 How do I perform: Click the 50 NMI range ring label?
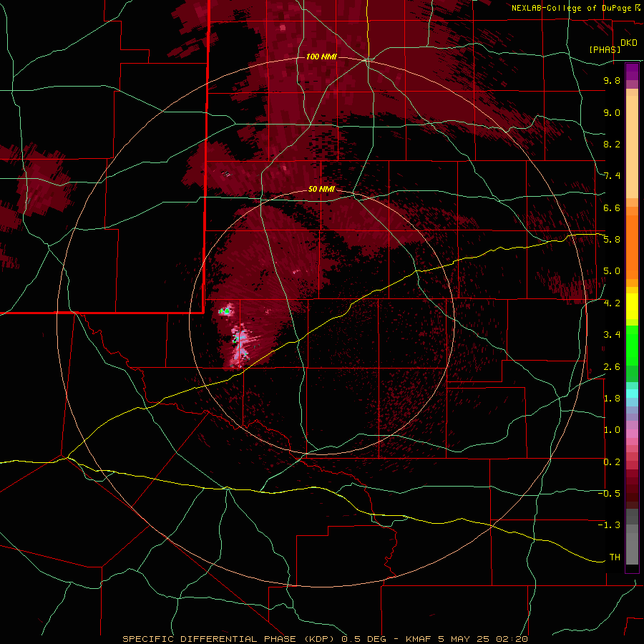321,189
